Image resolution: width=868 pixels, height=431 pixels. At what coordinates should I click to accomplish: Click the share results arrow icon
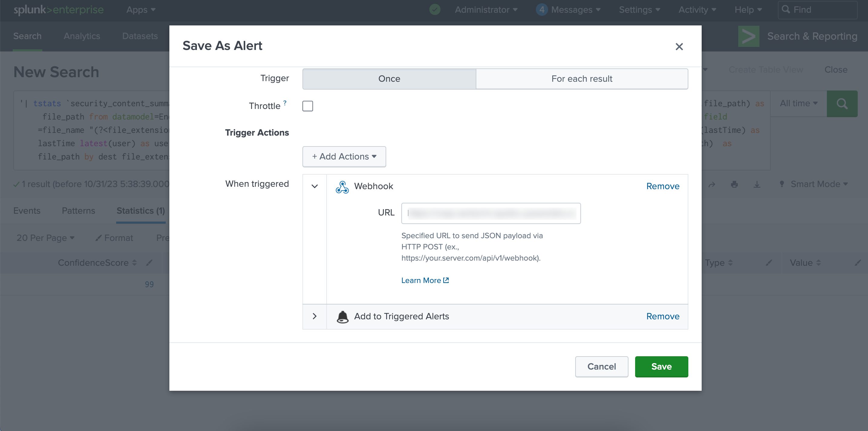(x=712, y=184)
